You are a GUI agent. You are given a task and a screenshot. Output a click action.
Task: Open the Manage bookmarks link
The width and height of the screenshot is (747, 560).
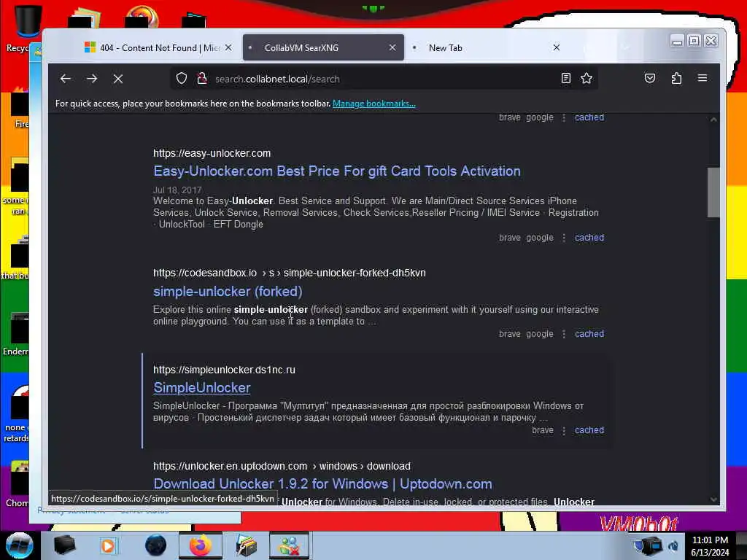coord(374,104)
